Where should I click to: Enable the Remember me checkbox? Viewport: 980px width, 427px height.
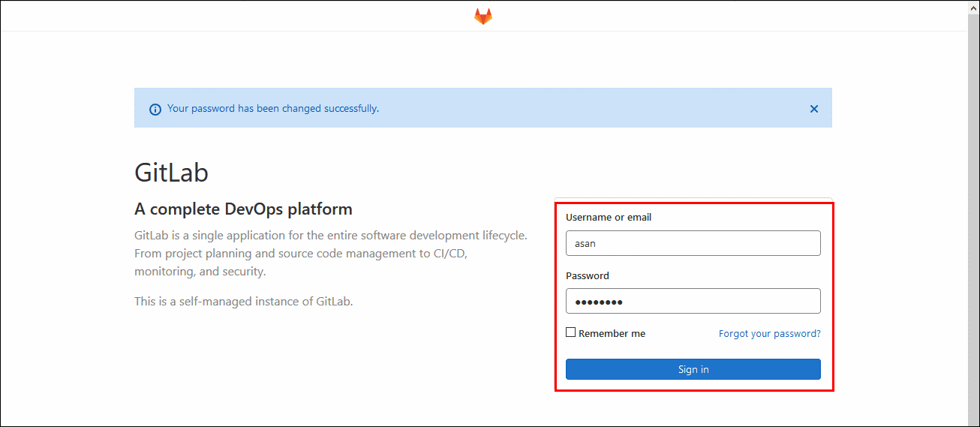[571, 332]
